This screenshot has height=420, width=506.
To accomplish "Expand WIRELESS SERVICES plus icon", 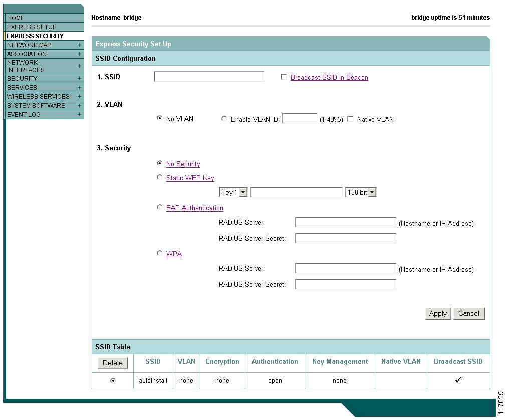I will click(x=79, y=97).
